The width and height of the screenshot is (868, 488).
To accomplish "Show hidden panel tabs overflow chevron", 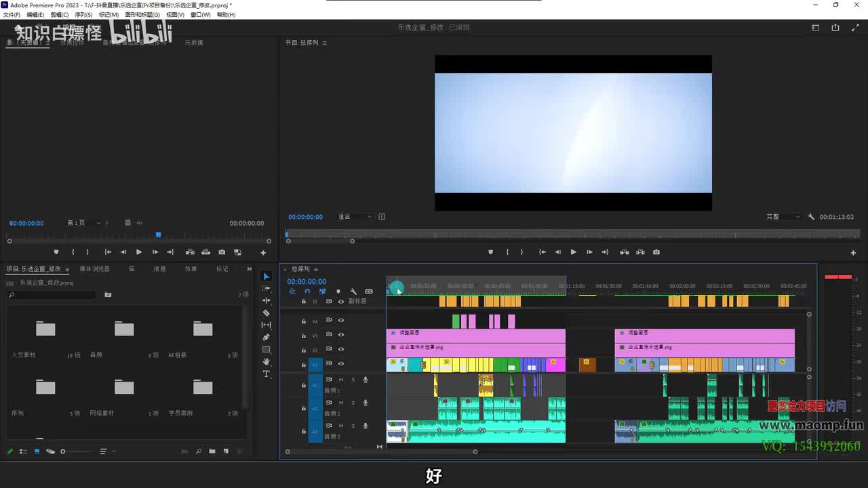I will 249,269.
